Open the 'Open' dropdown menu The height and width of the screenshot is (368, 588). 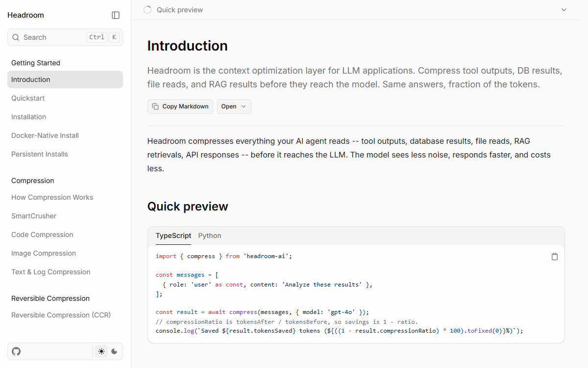click(x=234, y=106)
